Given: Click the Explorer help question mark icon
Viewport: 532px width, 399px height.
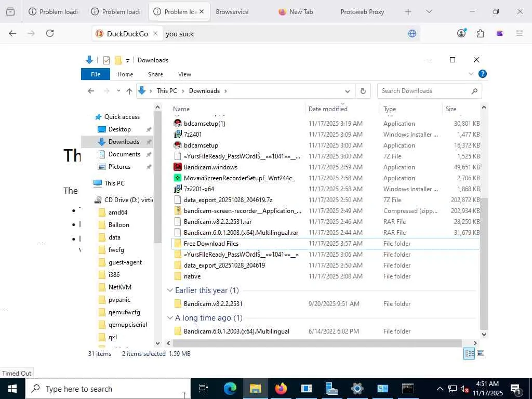Looking at the screenshot, I should coord(482,74).
